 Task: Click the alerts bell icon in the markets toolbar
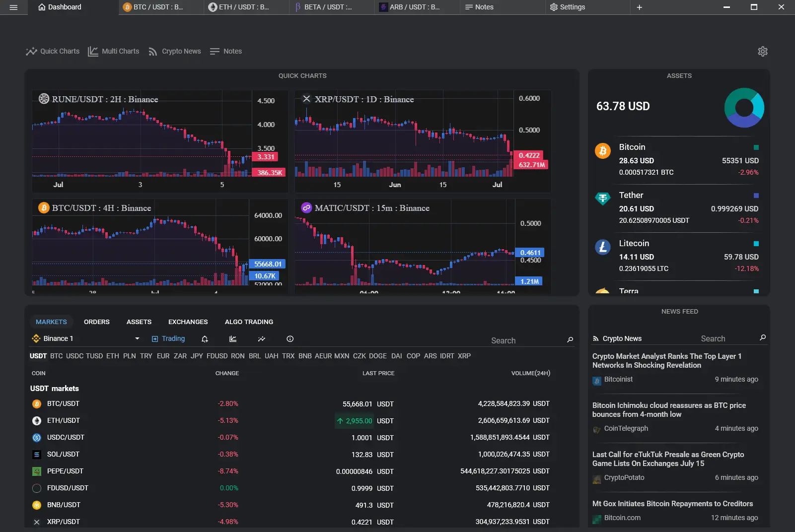click(x=205, y=339)
